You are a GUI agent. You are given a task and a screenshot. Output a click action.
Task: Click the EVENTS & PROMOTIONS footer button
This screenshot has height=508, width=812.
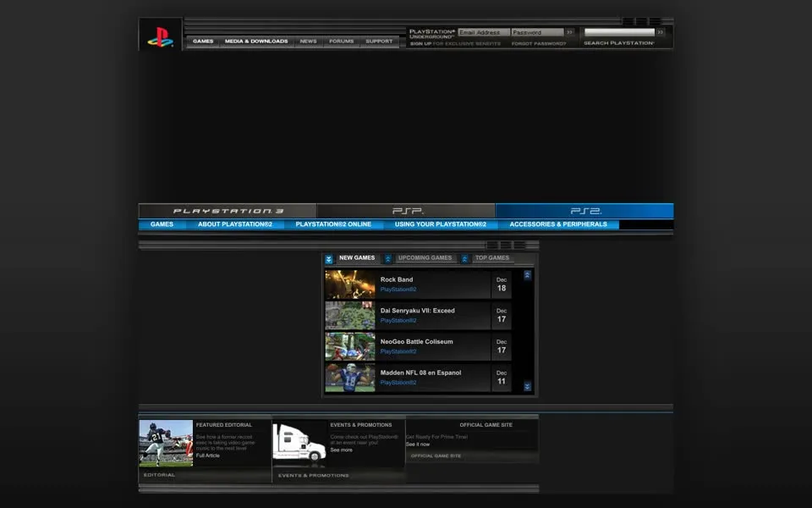pos(313,475)
